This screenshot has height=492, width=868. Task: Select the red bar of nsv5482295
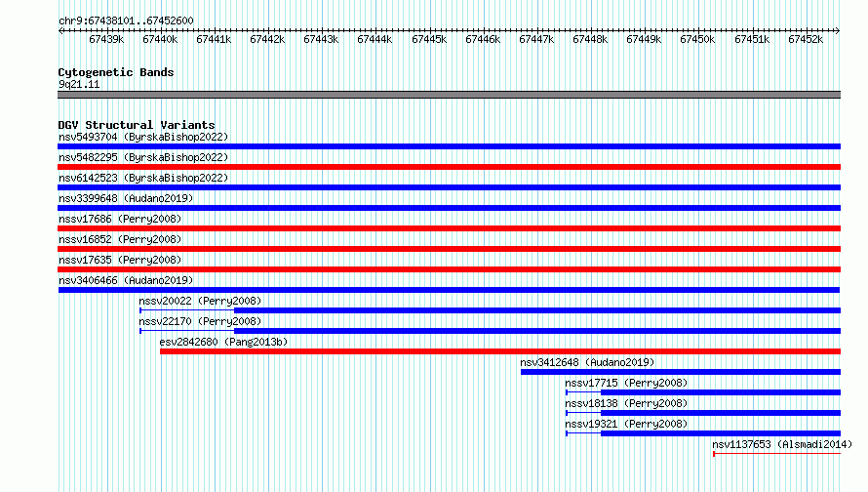[x=449, y=167]
